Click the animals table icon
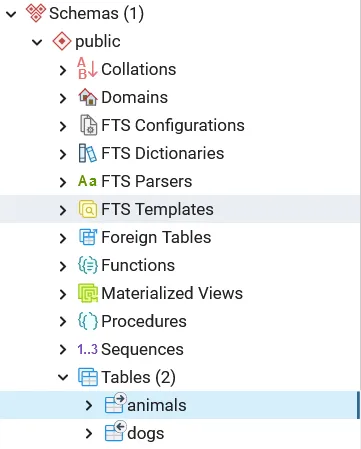This screenshot has width=361, height=449. 115,403
